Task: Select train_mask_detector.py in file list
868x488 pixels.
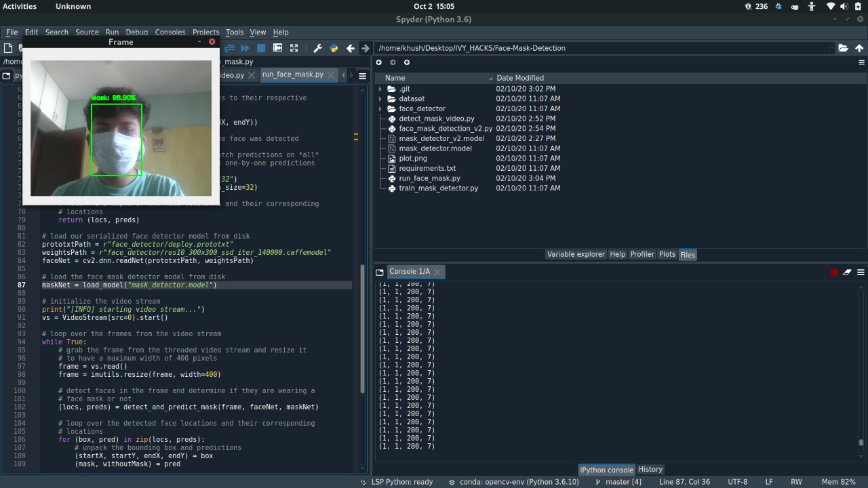Action: click(438, 188)
